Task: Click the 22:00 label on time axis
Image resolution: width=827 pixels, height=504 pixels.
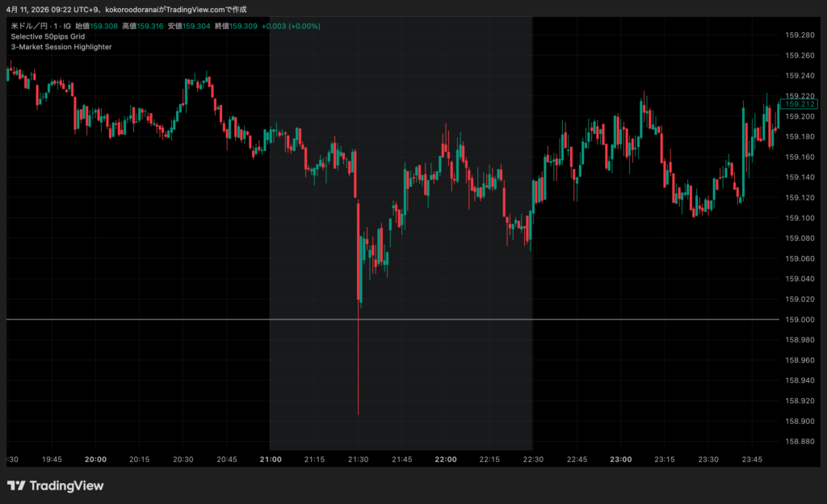Action: click(446, 460)
